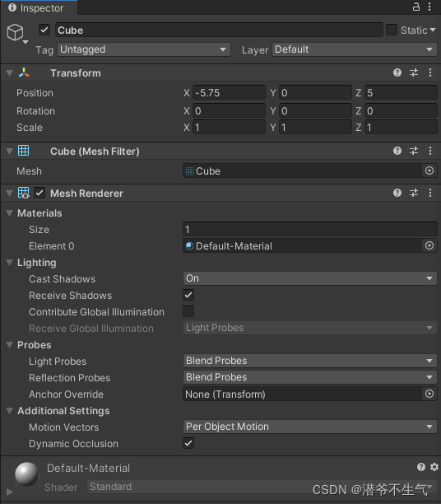Open Transform component context menu

tap(430, 72)
